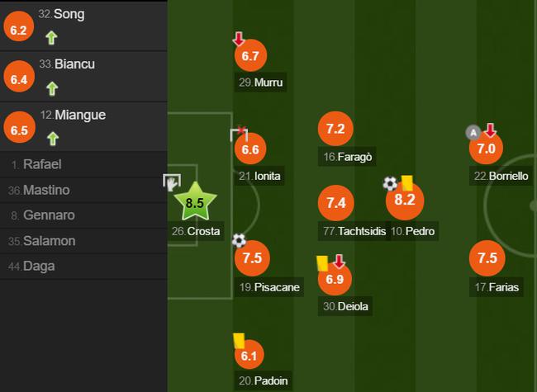Select bench player Daga in list
The image size is (537, 392).
click(83, 266)
